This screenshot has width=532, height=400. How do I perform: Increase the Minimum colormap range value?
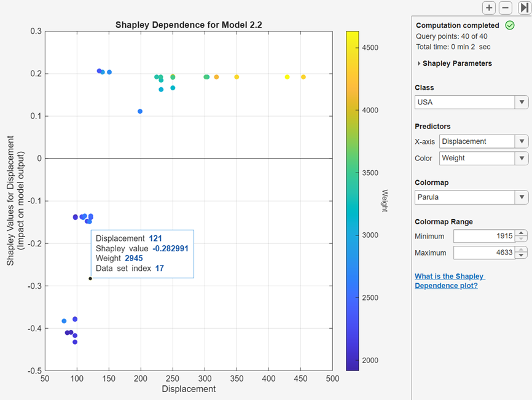coord(522,233)
